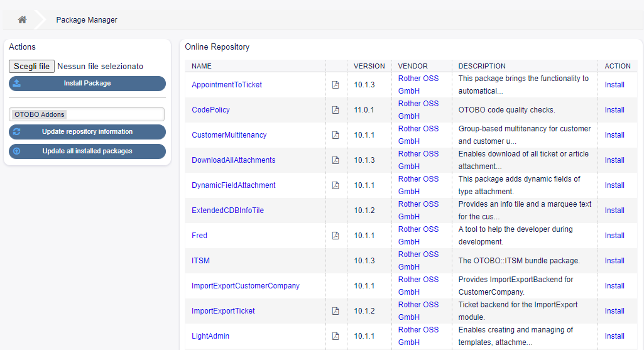Click the Install Package button

(x=87, y=84)
